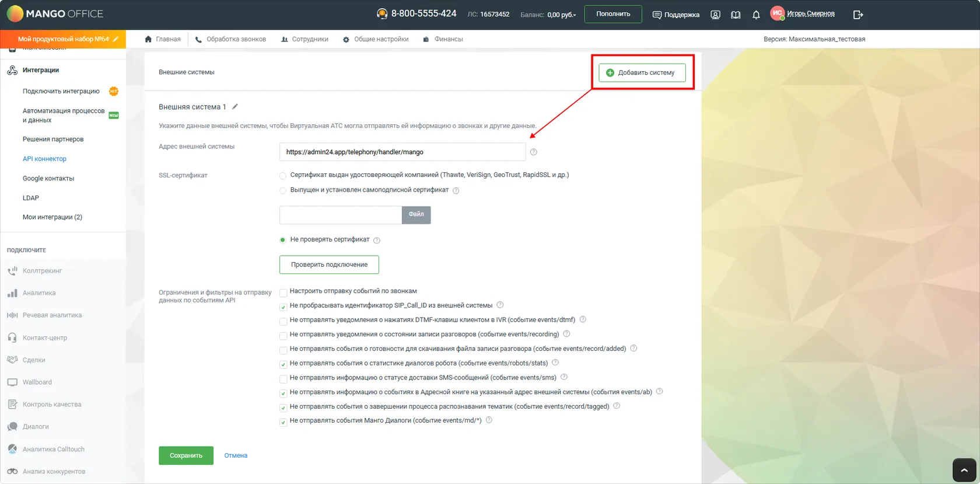980x484 pixels.
Task: Uncheck the events/robots/stats checkbox
Action: 283,364
